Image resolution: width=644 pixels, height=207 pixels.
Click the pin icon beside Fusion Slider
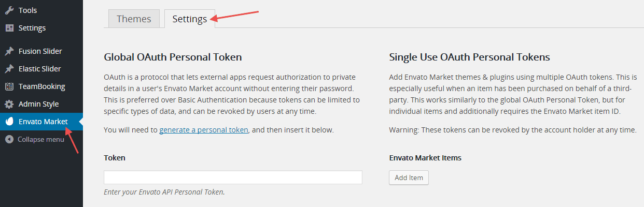9,51
